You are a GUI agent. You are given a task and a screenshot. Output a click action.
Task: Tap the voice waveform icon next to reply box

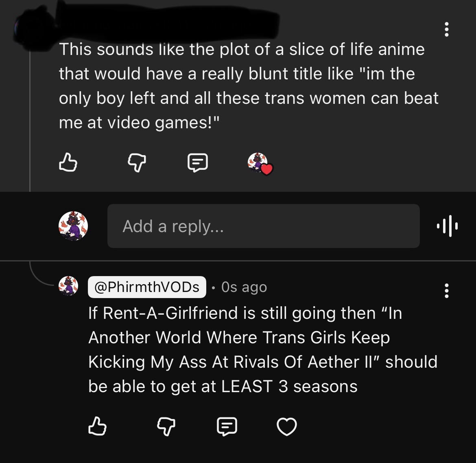click(x=447, y=226)
